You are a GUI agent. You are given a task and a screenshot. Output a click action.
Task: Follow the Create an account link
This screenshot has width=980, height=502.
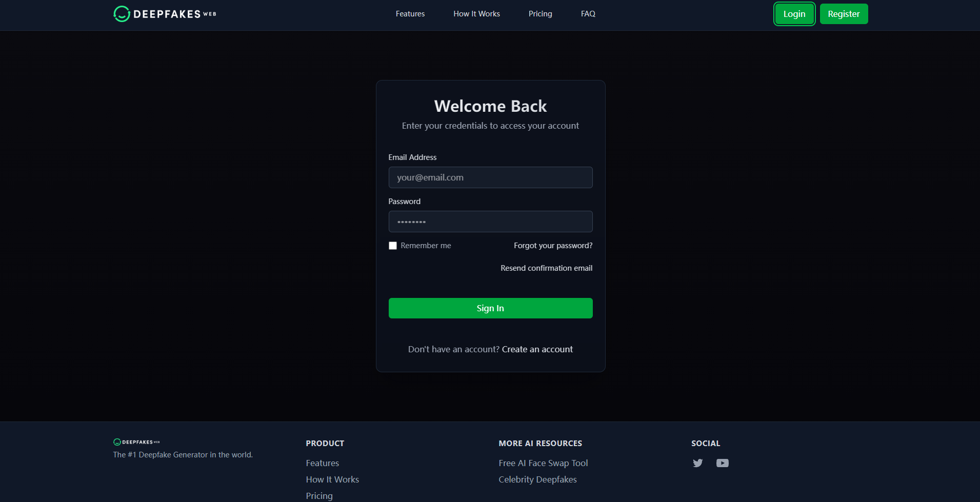537,349
